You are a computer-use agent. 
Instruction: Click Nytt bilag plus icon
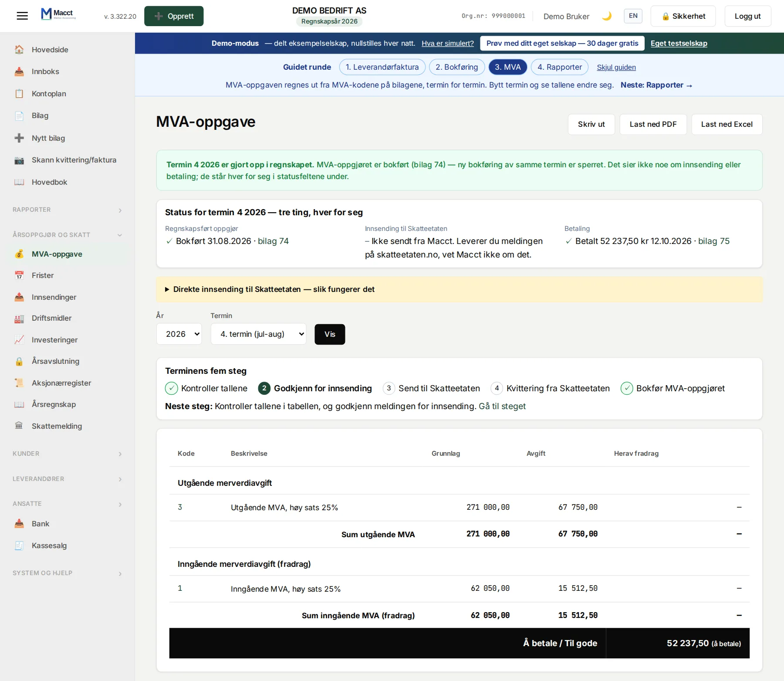(19, 138)
